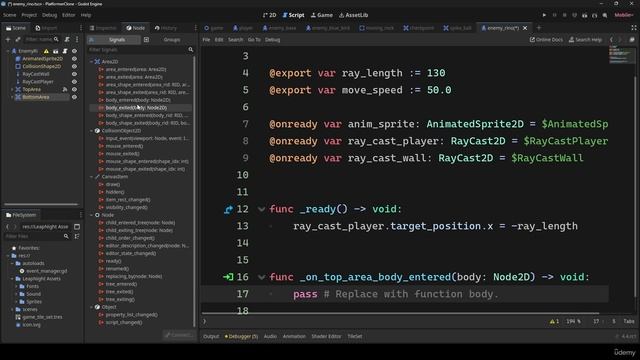Image resolution: width=640 pixels, height=360 pixels.
Task: Open the script editor File menu
Action: coord(206,40)
